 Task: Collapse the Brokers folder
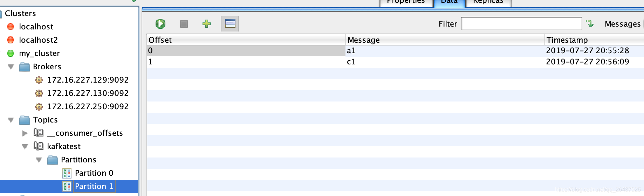[11, 67]
